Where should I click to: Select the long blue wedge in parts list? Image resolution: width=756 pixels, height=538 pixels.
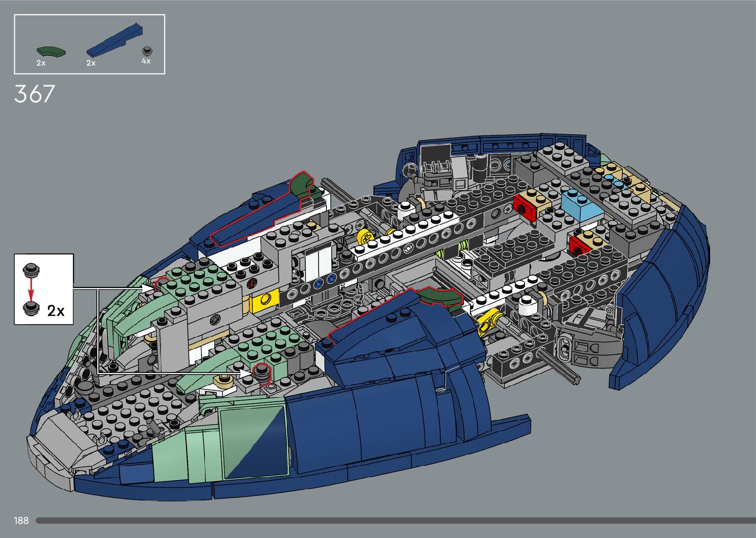tap(115, 39)
